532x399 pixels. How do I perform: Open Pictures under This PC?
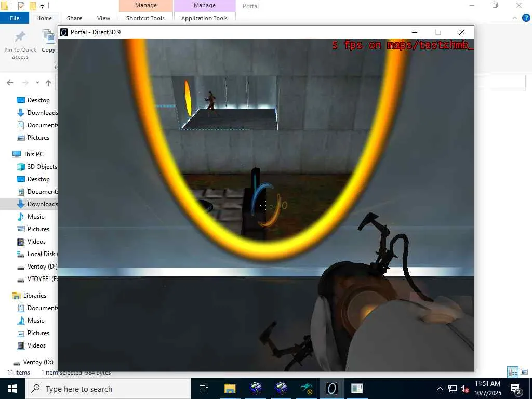pyautogui.click(x=38, y=229)
